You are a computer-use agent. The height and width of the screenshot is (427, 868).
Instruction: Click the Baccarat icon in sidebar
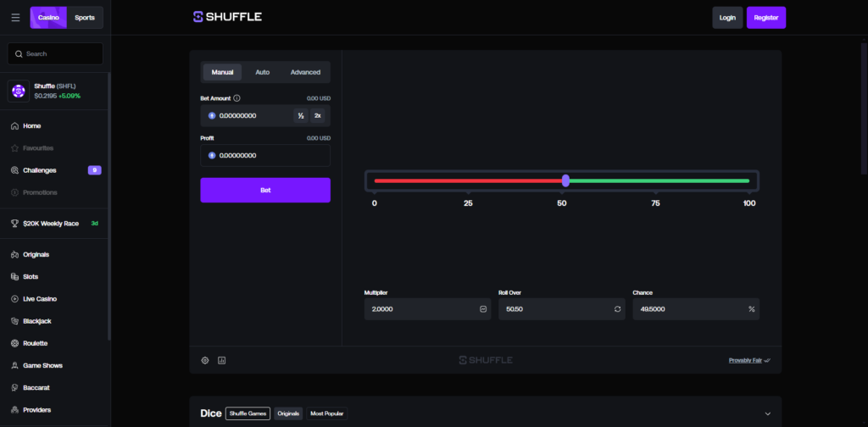(15, 388)
